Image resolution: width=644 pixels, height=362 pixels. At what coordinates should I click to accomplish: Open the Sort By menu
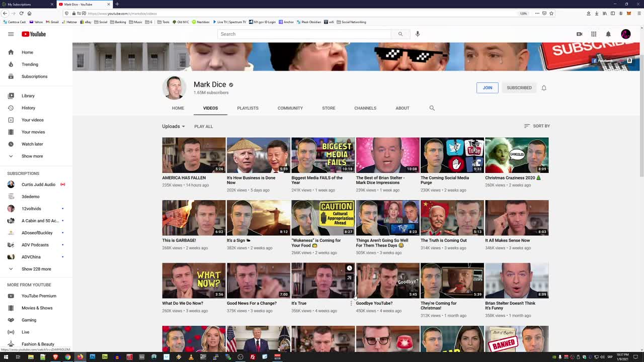tap(537, 126)
